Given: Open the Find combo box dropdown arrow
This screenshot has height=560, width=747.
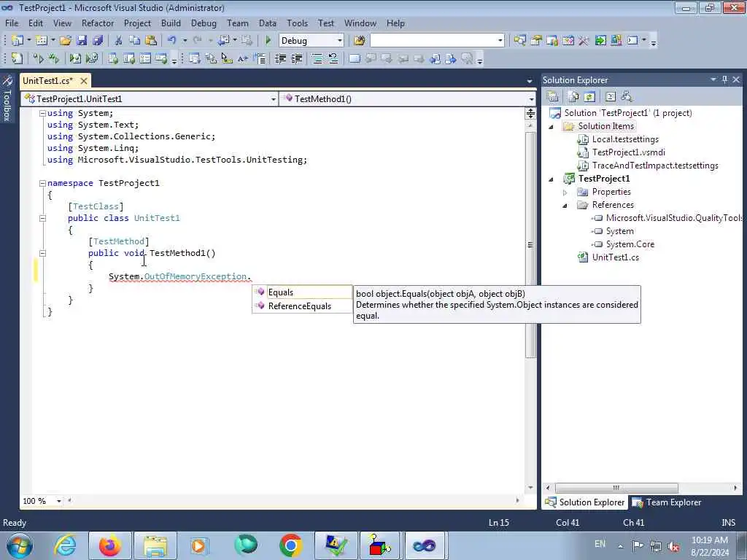Looking at the screenshot, I should [500, 41].
